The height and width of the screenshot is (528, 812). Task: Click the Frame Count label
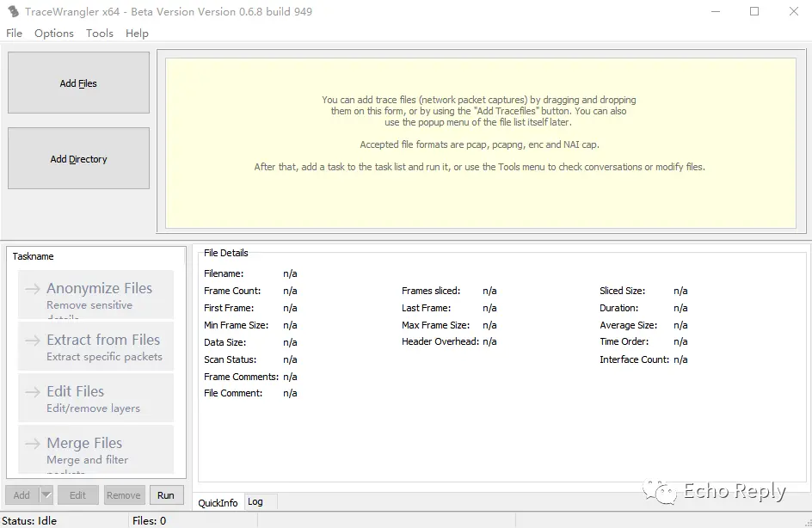tap(232, 291)
